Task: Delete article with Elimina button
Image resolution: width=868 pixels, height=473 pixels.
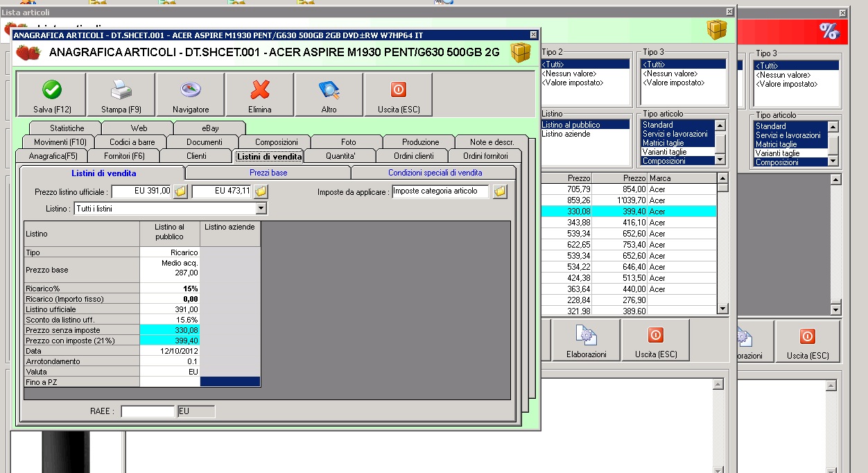Action: (x=260, y=94)
